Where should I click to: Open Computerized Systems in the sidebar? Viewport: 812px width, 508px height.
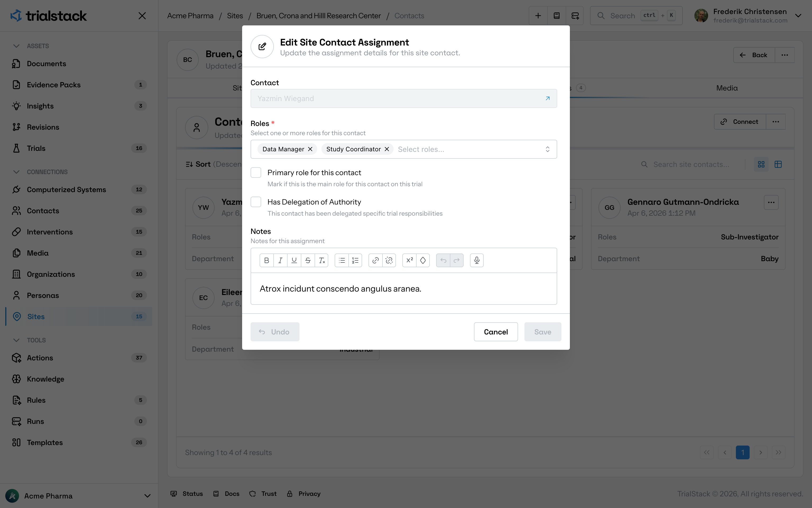pos(79,189)
